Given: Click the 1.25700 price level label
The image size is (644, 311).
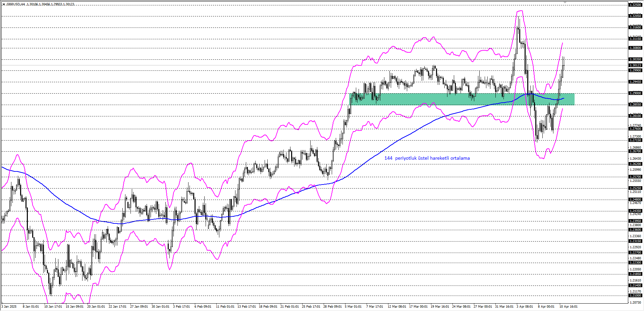Looking at the screenshot, I should click(x=635, y=177).
